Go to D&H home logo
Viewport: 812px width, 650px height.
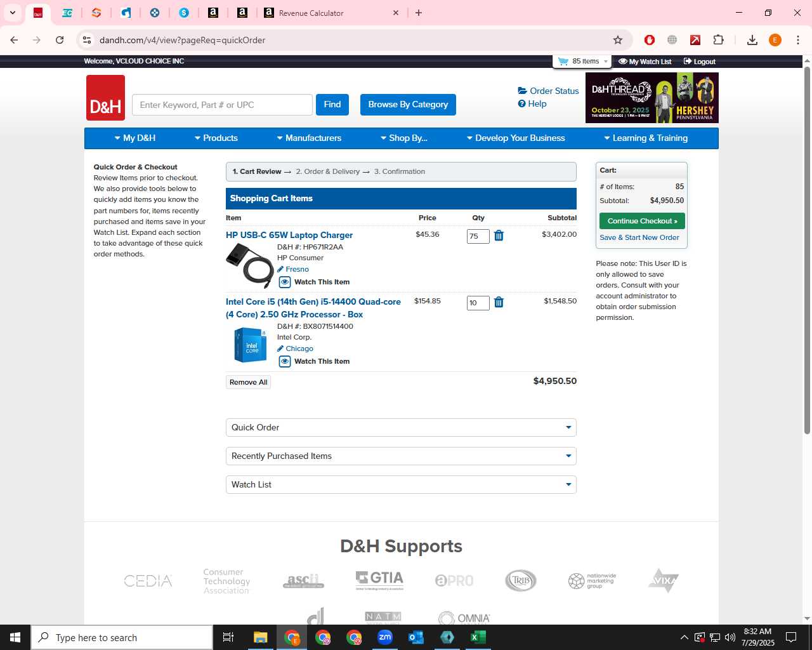point(105,98)
